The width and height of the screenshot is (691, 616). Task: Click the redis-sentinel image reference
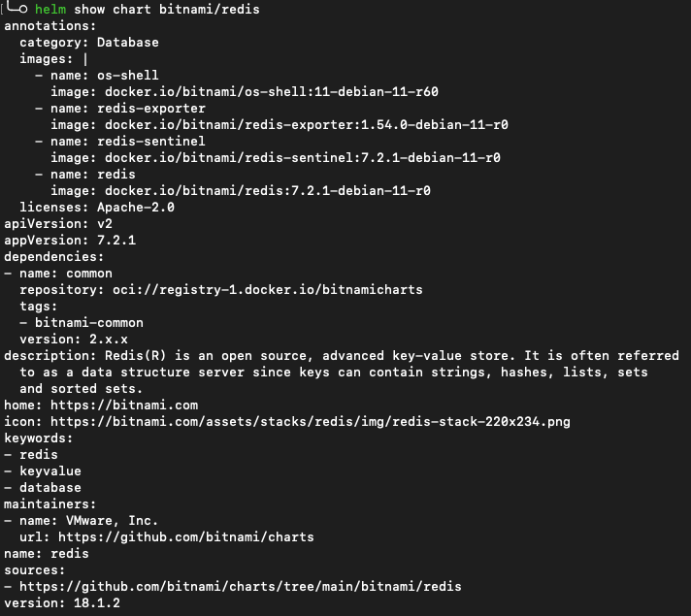pyautogui.click(x=302, y=158)
